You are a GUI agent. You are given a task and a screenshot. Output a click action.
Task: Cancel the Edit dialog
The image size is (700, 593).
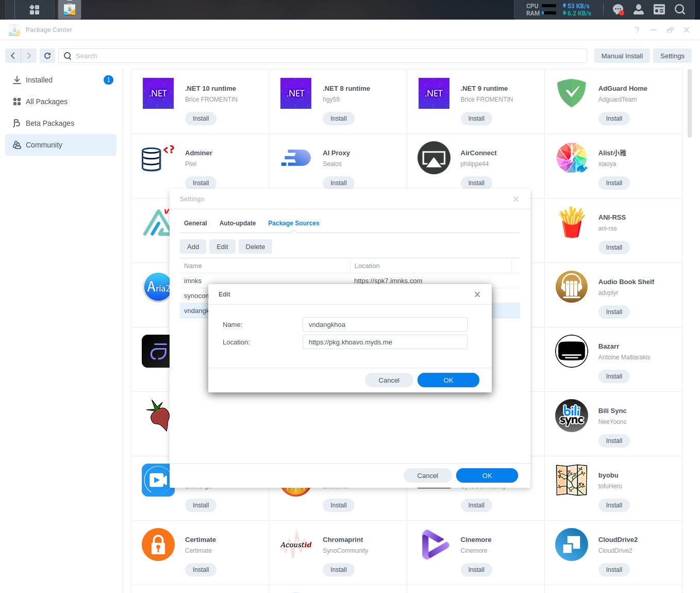(389, 380)
